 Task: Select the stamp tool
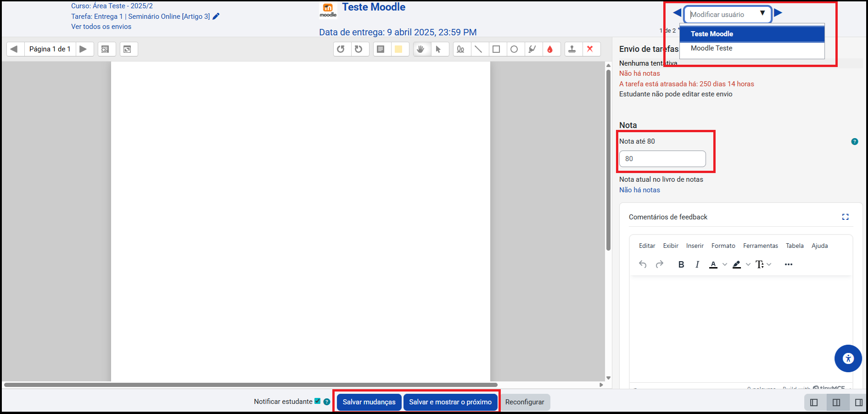[x=572, y=49]
